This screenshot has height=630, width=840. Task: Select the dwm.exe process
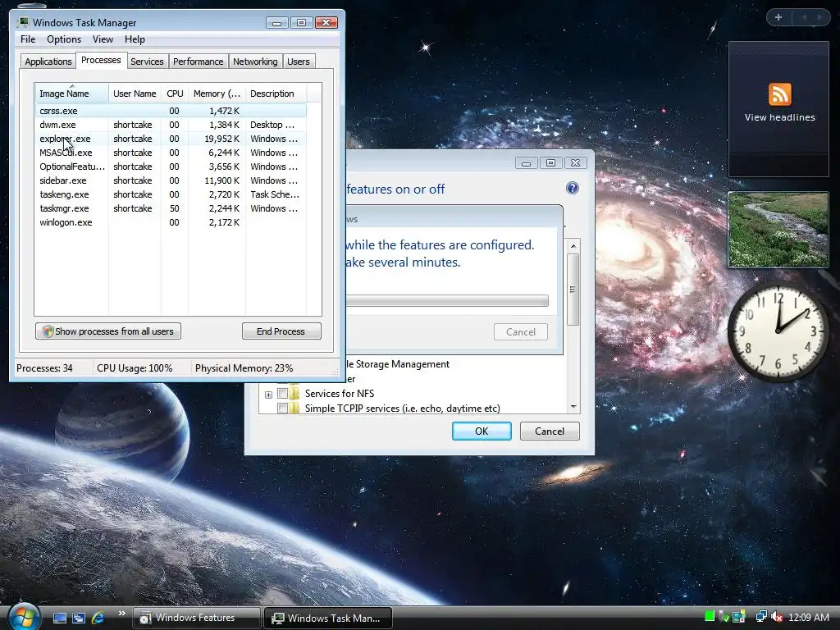click(171, 125)
